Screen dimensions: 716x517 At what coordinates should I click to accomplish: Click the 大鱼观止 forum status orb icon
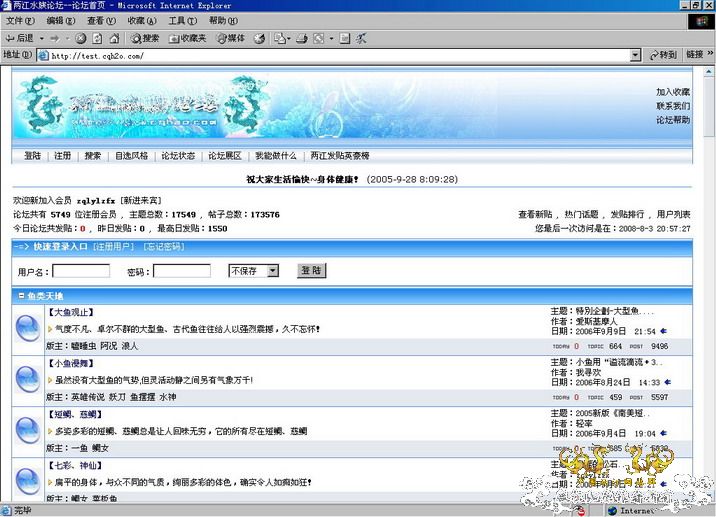pos(28,328)
